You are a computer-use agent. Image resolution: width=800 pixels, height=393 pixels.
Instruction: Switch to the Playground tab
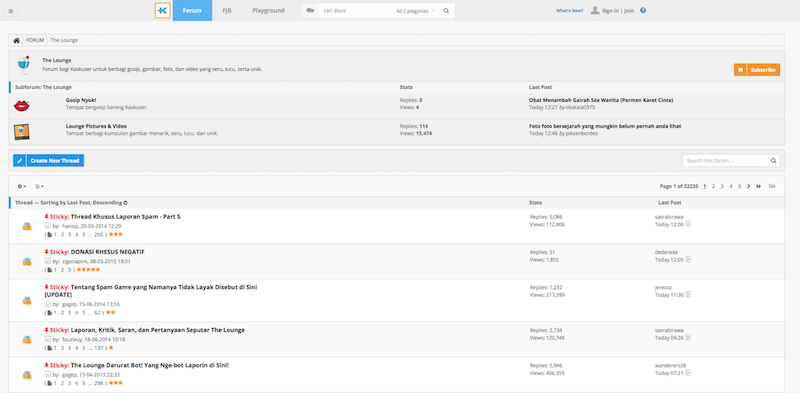pos(268,10)
